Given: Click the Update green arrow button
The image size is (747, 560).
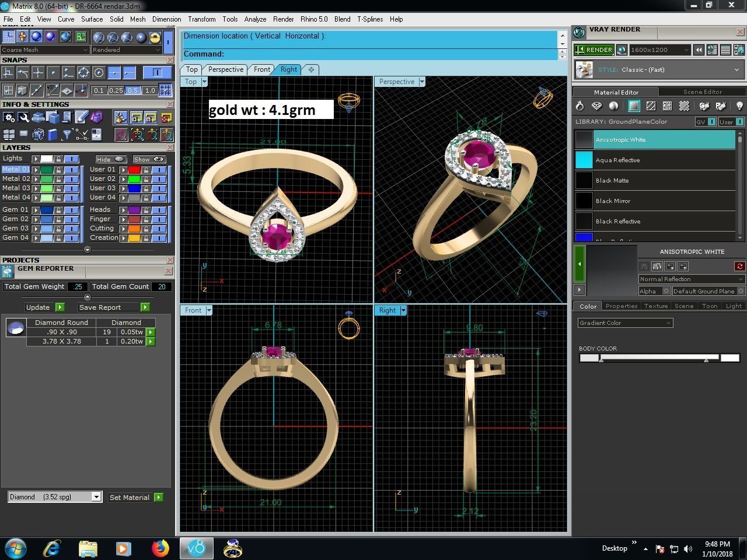Looking at the screenshot, I should [x=60, y=307].
